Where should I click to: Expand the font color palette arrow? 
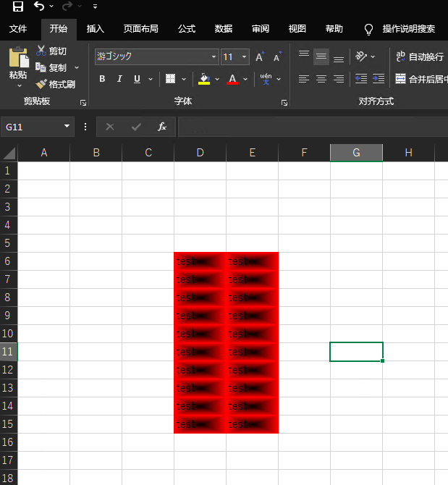click(245, 79)
